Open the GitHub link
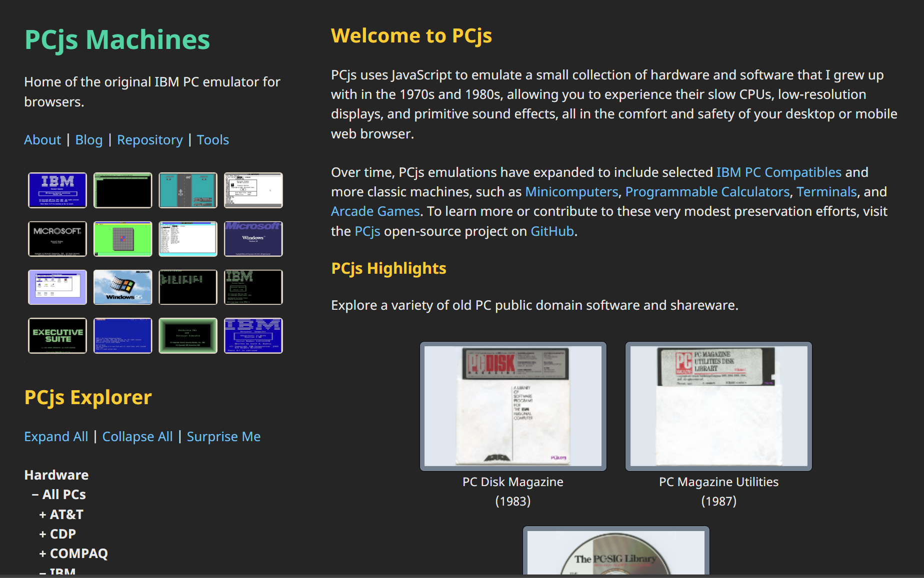The height and width of the screenshot is (578, 924). 552,231
